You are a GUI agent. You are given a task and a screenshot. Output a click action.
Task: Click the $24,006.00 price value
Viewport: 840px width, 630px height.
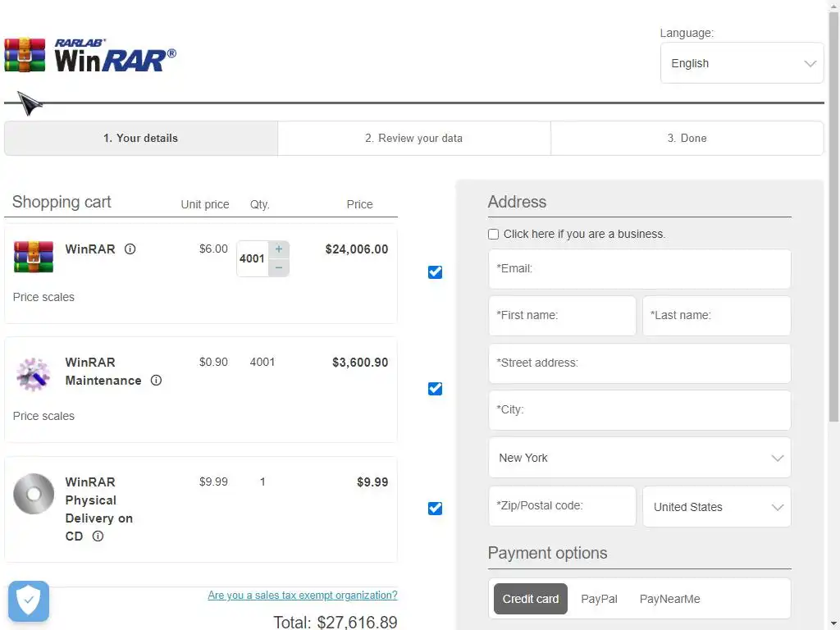point(357,249)
